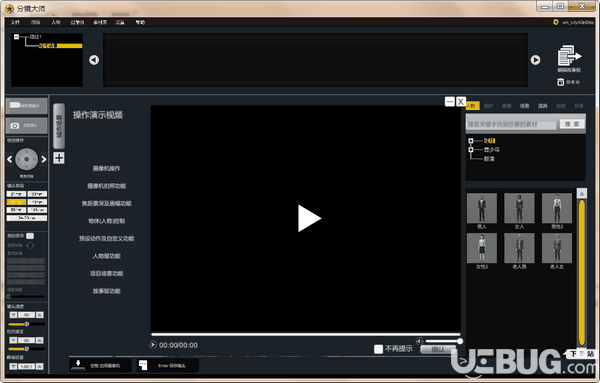600x383 pixels.
Task: Select the yellow highlighted focal length option
Action: point(16,202)
